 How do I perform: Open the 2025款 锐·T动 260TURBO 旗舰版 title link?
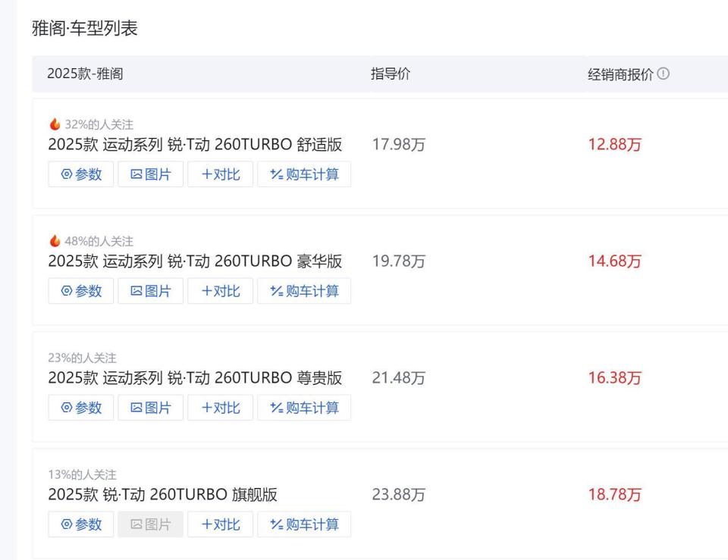tap(162, 496)
